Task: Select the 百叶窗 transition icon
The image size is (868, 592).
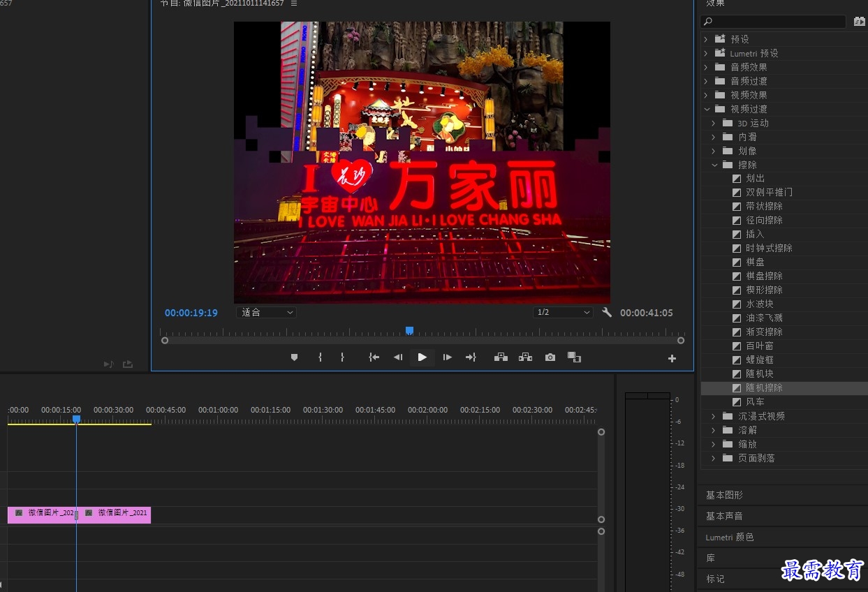Action: pos(737,346)
